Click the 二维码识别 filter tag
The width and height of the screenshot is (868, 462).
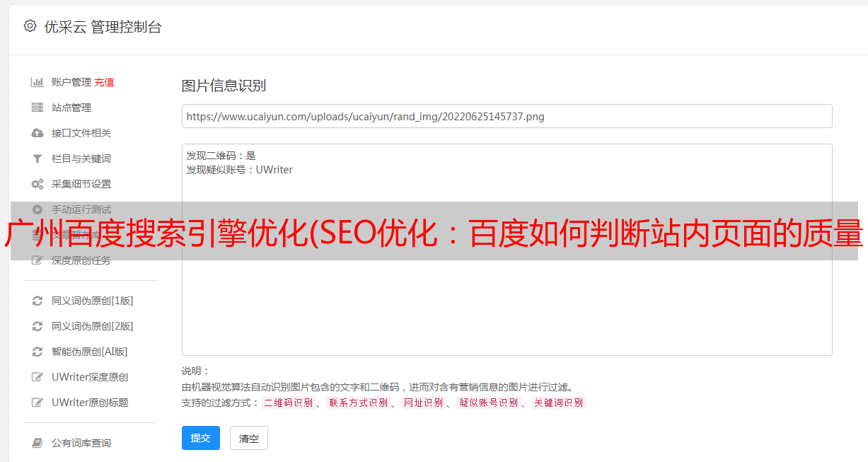(x=288, y=403)
